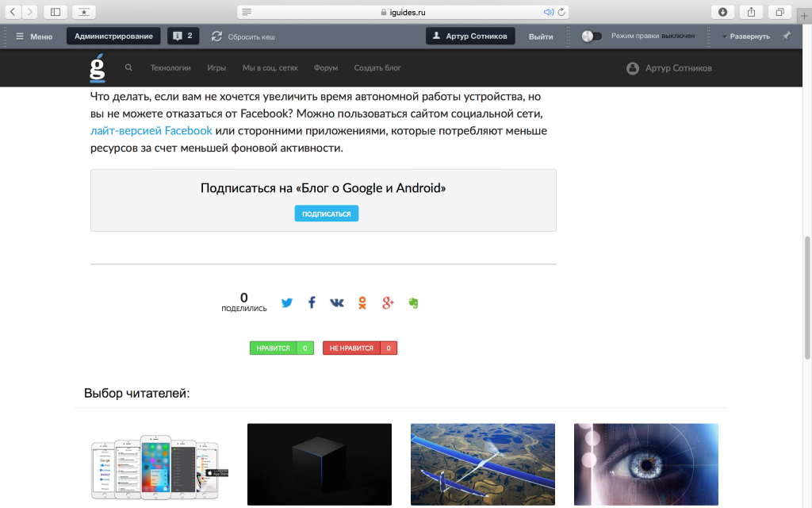The image size is (812, 508).
Task: Open Мы в соц. сетях menu
Action: 270,68
